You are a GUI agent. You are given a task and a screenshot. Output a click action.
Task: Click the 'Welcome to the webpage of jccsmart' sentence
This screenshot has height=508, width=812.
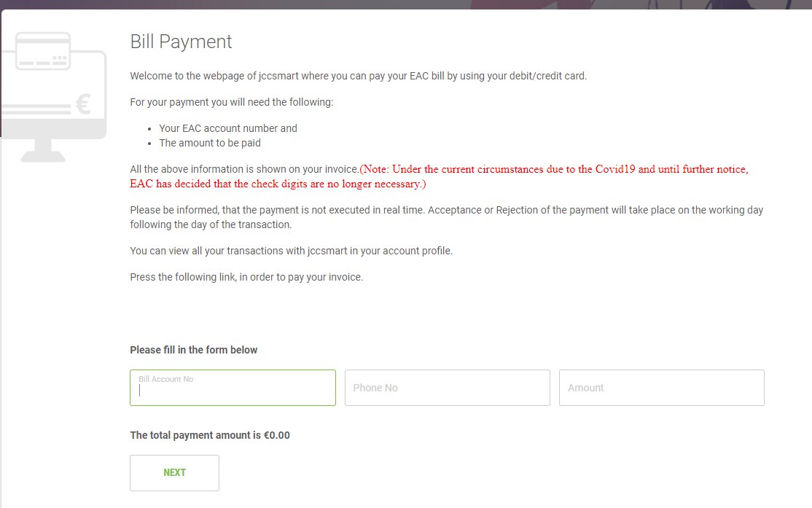click(358, 76)
